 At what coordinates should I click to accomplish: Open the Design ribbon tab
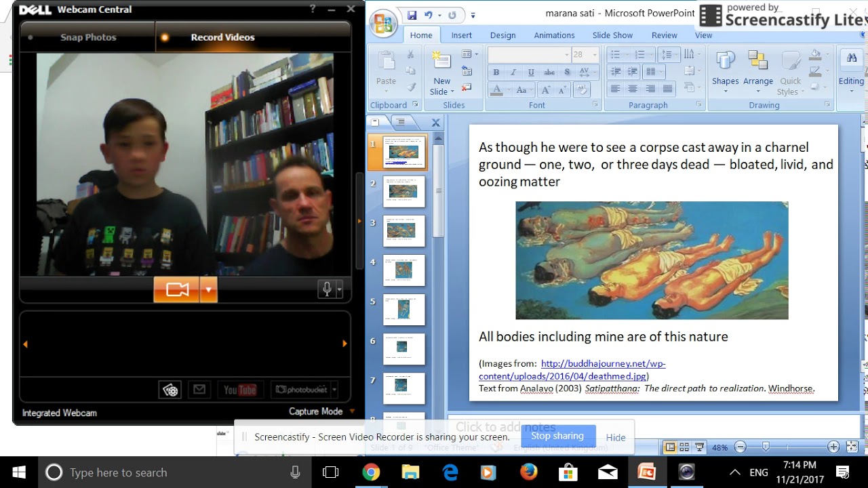coord(502,35)
